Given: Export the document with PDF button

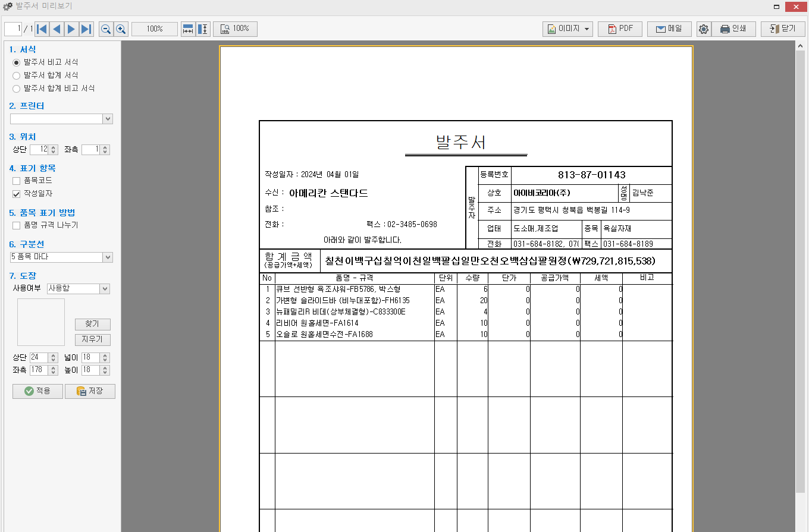Looking at the screenshot, I should (620, 29).
